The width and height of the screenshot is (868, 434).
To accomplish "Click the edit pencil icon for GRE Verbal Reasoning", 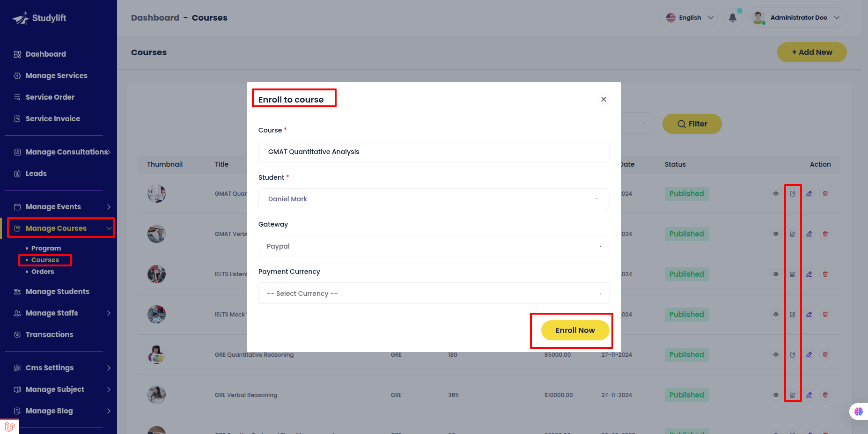I will click(x=809, y=395).
